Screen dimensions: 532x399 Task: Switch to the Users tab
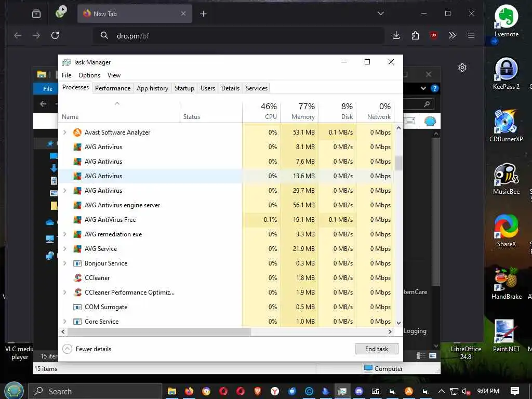(x=208, y=88)
